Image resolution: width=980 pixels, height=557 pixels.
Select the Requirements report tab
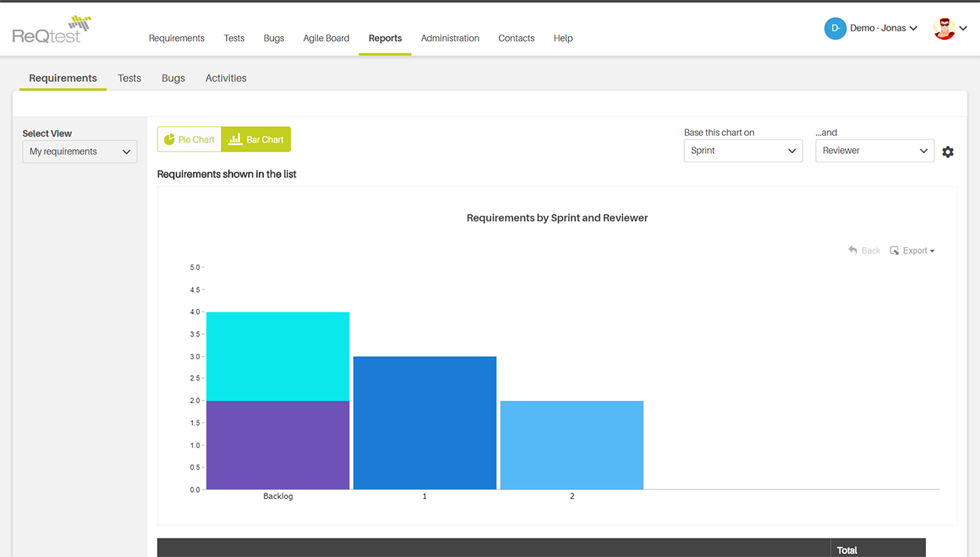click(63, 78)
